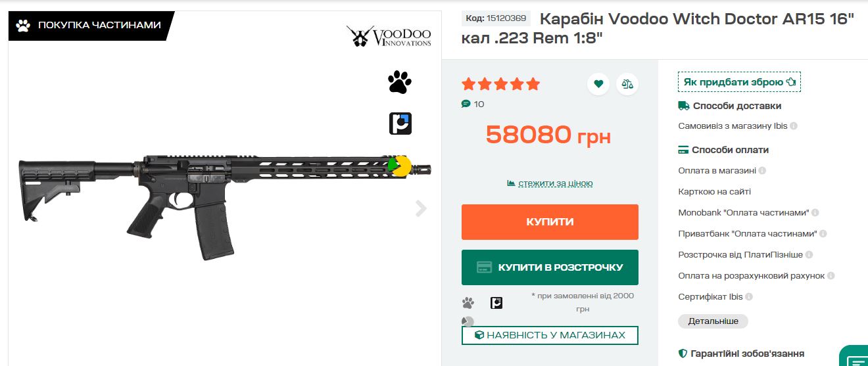
Task: Click info icon next to Самовивіз з магазину Ibis
Action: (x=794, y=126)
